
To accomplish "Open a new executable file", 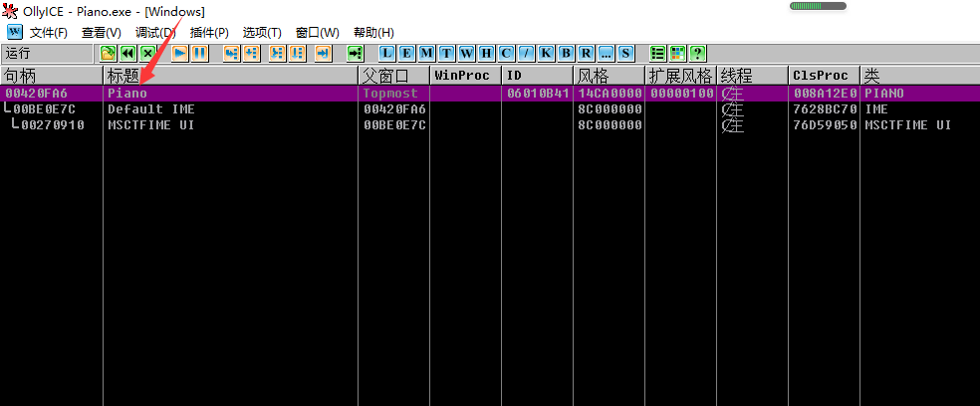I will 109,53.
